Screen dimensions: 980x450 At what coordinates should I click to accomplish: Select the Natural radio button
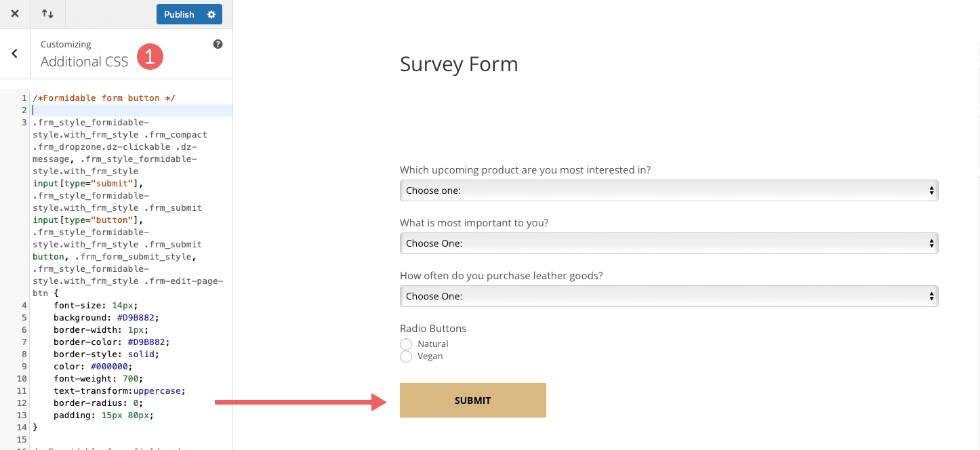pos(406,344)
